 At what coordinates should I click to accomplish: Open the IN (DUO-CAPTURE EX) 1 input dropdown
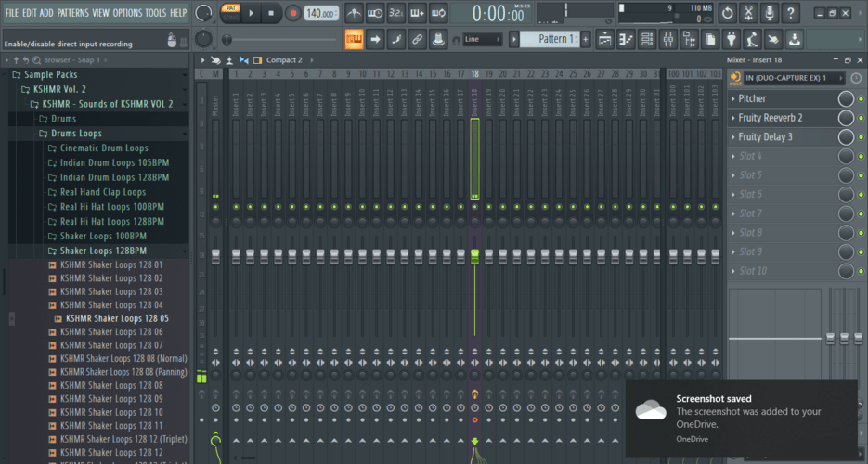(x=794, y=78)
